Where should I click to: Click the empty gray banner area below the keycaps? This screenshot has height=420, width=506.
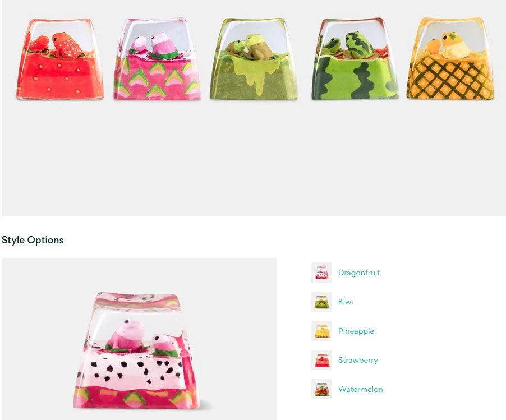(254, 158)
